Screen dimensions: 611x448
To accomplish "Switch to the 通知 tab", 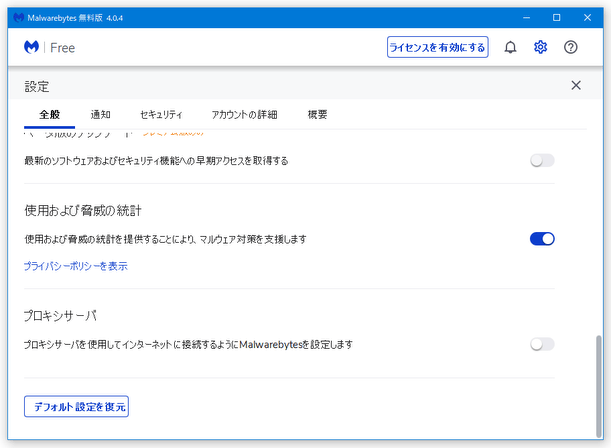I will click(x=101, y=115).
